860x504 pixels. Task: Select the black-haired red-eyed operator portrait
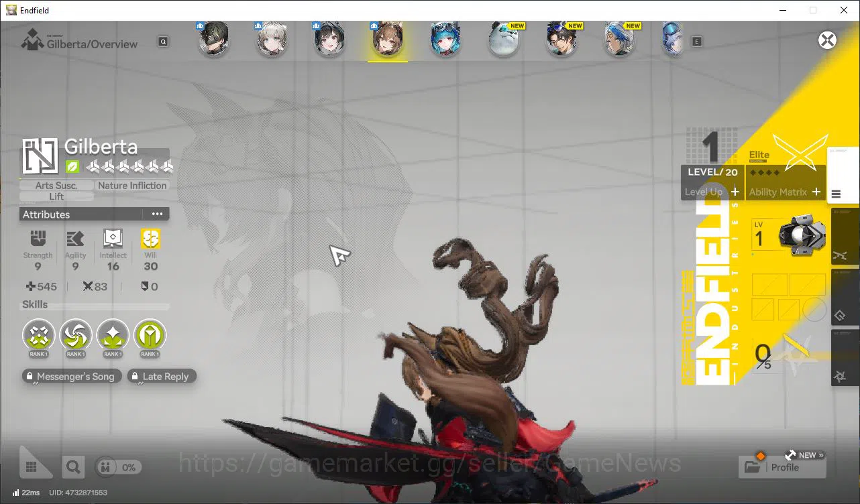click(329, 39)
